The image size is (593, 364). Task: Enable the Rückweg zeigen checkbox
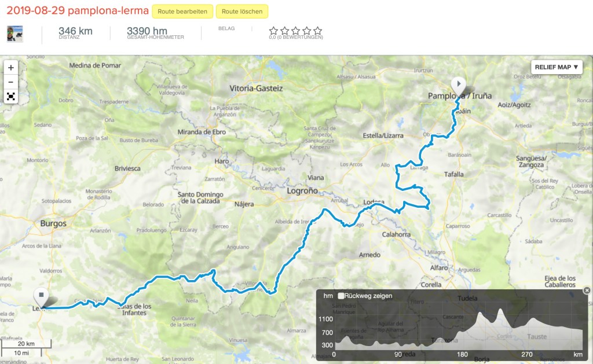click(341, 296)
